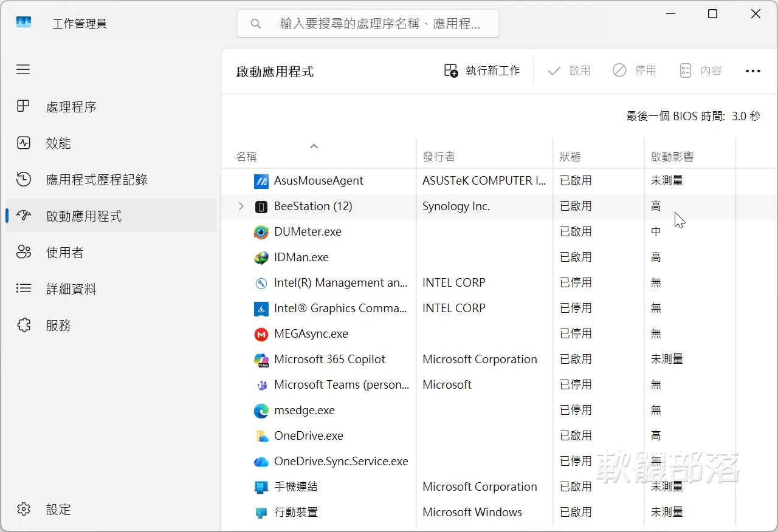Select the 行動裝置 row name

tap(295, 513)
